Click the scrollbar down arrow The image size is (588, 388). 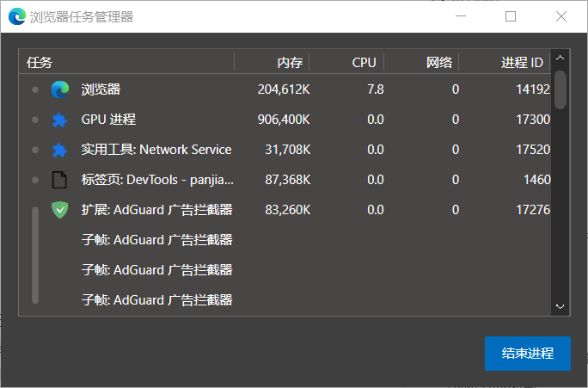pyautogui.click(x=560, y=306)
